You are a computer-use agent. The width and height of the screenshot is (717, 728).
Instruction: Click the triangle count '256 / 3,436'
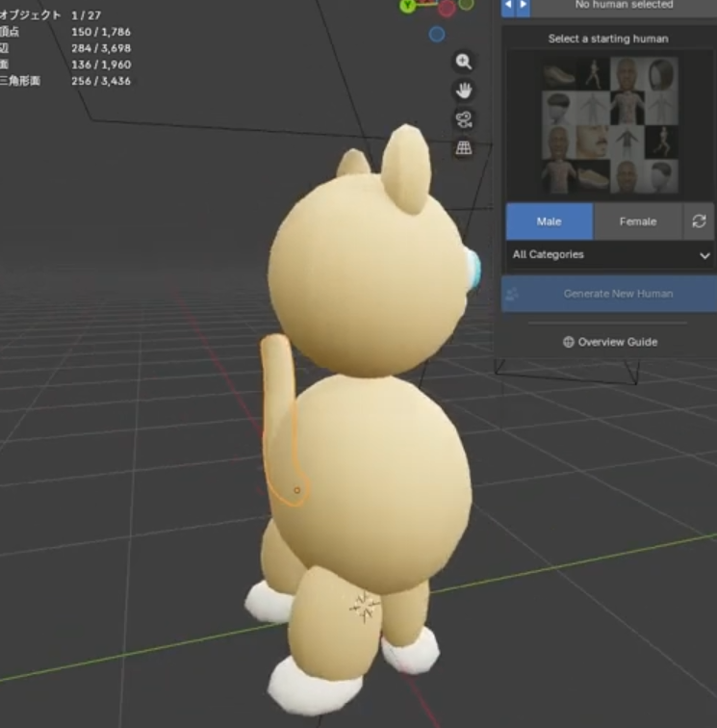point(101,81)
